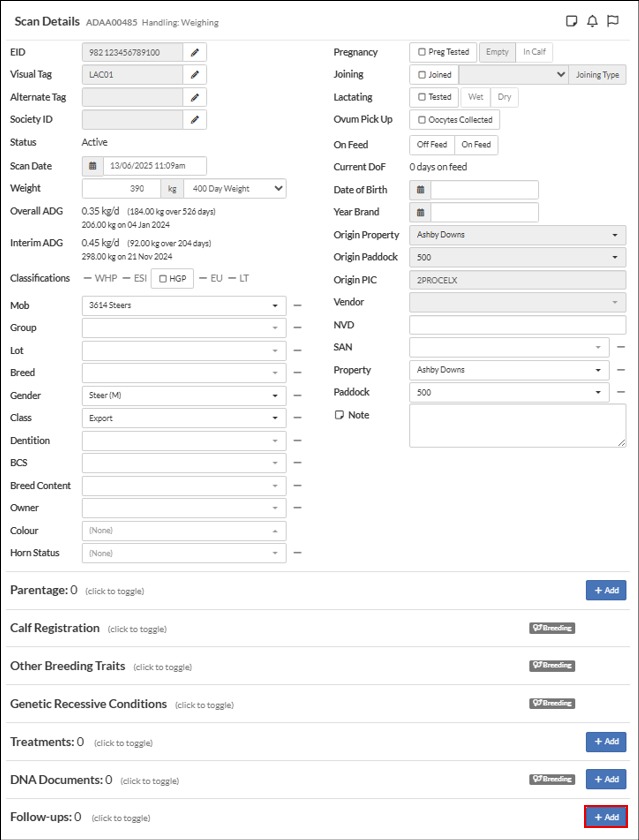Click the note icon in header
This screenshot has height=840, width=639.
point(571,21)
